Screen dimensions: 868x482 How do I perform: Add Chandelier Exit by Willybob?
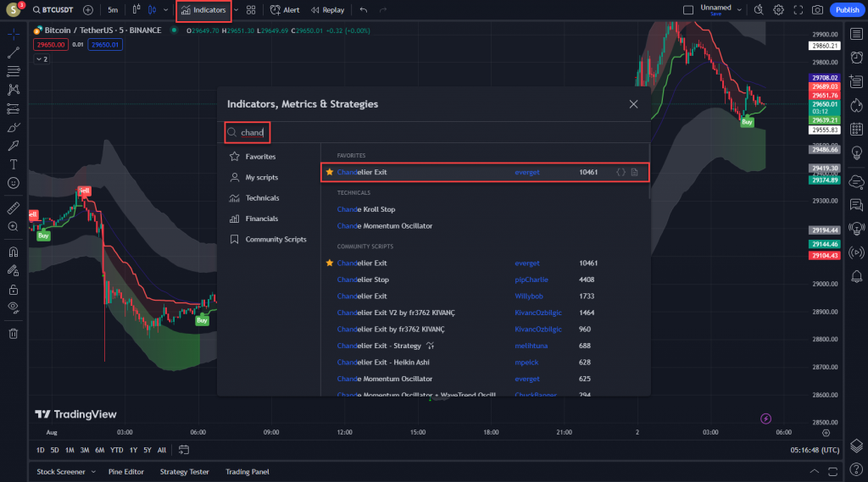484,296
